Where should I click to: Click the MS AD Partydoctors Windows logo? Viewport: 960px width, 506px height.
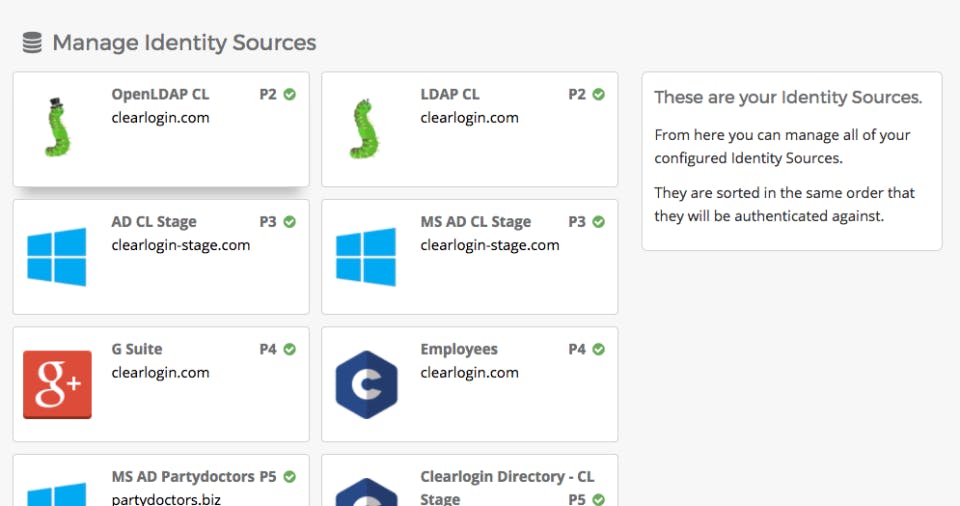tap(57, 494)
